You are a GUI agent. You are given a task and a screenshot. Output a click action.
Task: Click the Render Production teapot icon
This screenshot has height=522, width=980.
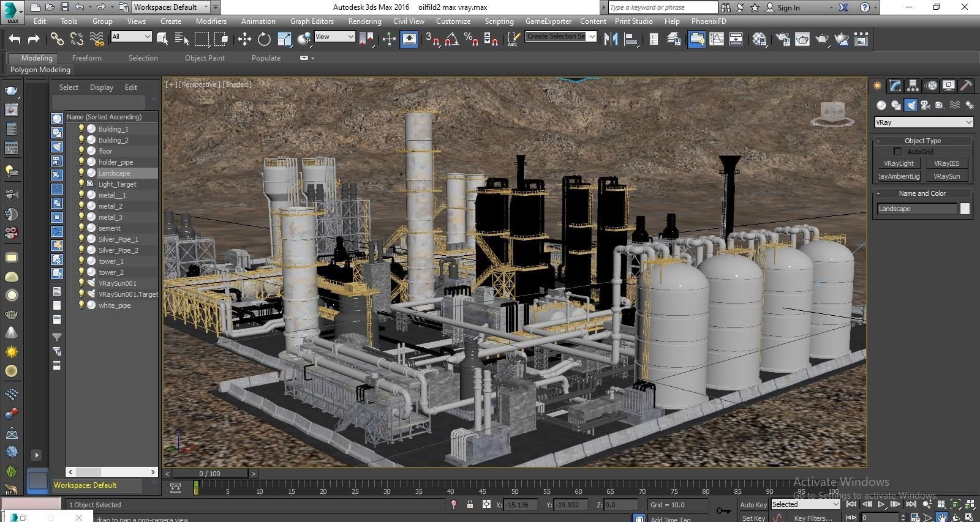[x=822, y=39]
